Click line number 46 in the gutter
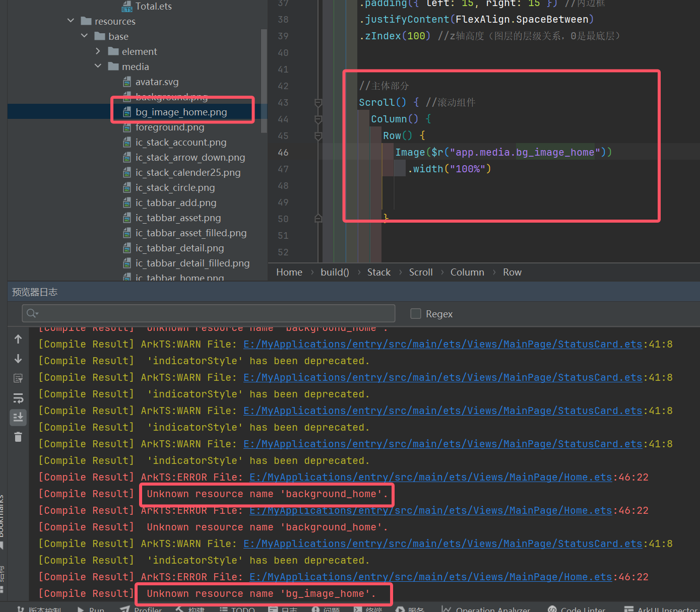Screen dimensions: 700x612 [x=283, y=152]
